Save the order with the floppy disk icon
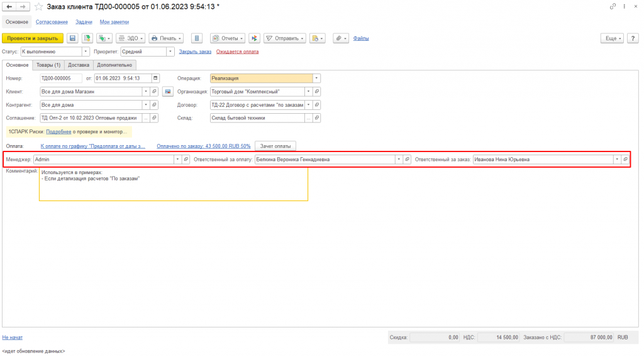 (x=72, y=38)
